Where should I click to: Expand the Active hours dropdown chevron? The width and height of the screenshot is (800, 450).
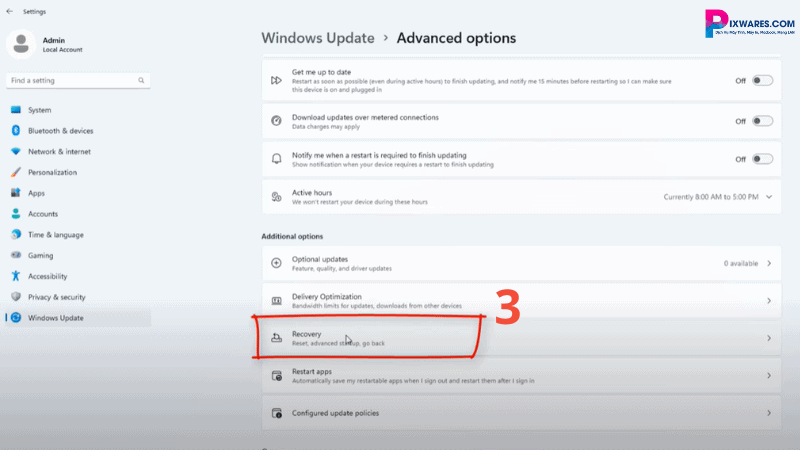769,197
